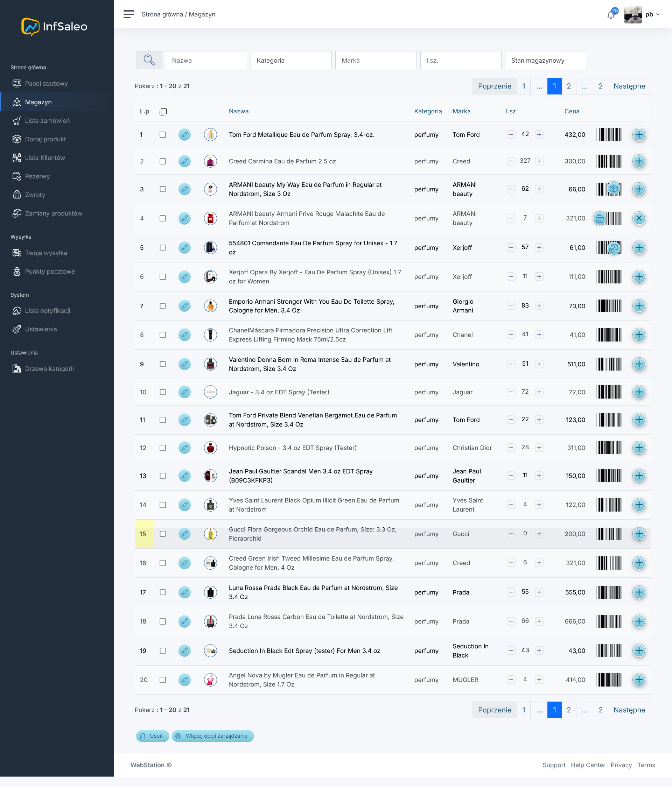
Task: Click the hamburger menu icon
Action: pyautogui.click(x=128, y=14)
